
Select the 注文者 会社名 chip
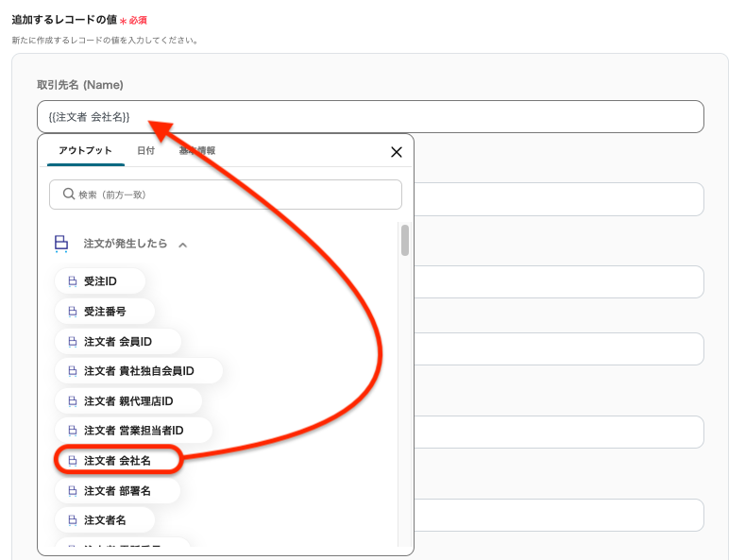coord(118,460)
